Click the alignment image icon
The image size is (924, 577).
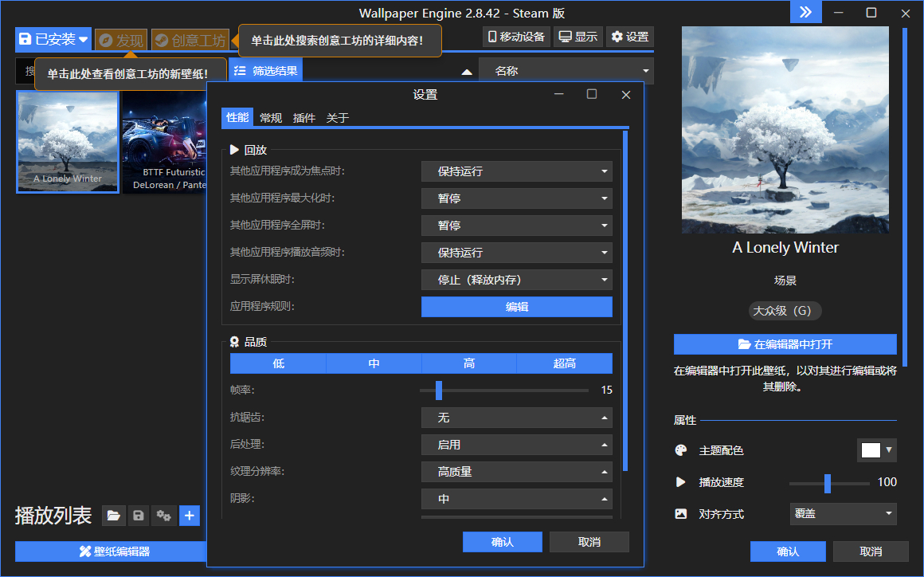point(680,514)
